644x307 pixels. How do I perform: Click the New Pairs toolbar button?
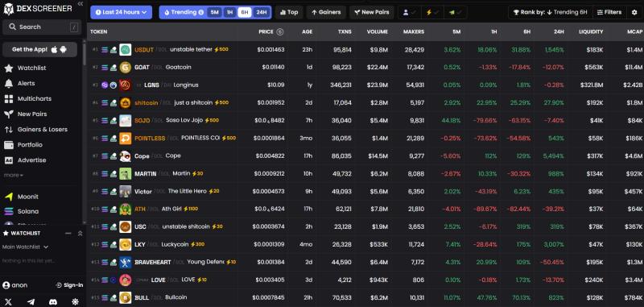pos(372,12)
